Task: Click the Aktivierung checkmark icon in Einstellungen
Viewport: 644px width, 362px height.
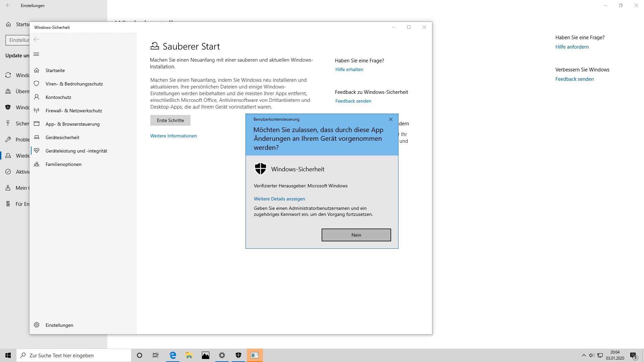Action: 8,172
